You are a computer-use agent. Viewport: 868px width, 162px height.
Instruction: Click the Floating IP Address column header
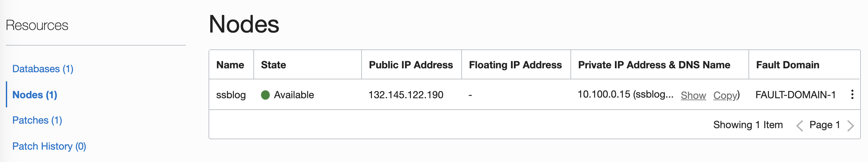point(515,65)
